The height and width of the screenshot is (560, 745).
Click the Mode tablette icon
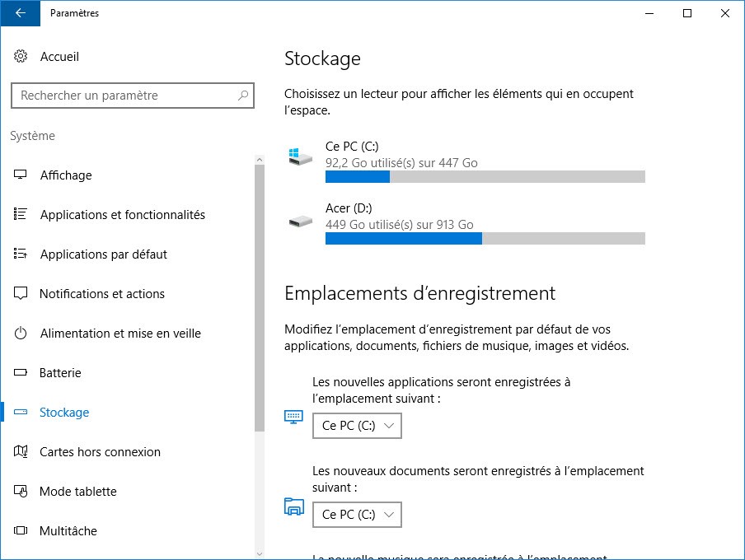[21, 492]
